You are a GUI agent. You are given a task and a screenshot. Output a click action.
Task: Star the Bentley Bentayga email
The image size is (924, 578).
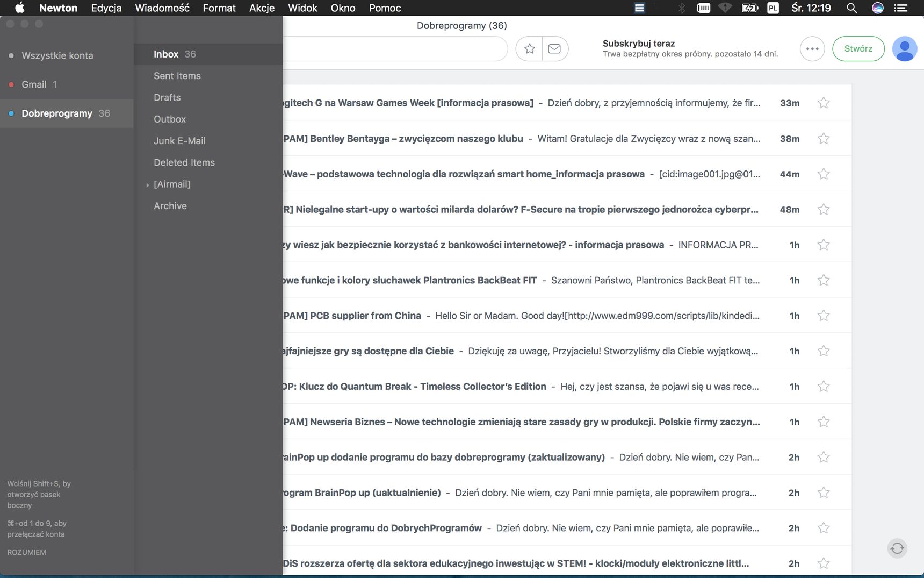[x=824, y=138]
